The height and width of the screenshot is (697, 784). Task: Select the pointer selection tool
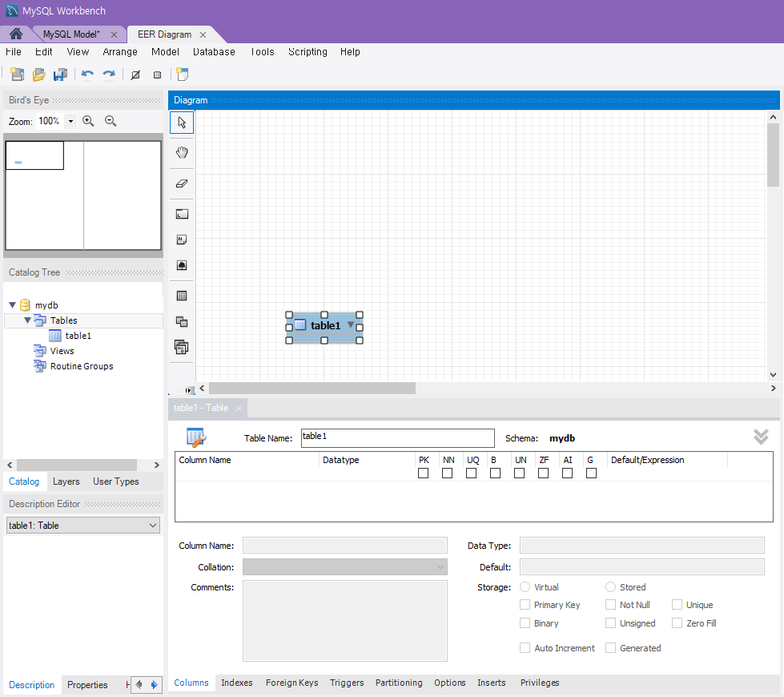click(x=182, y=123)
